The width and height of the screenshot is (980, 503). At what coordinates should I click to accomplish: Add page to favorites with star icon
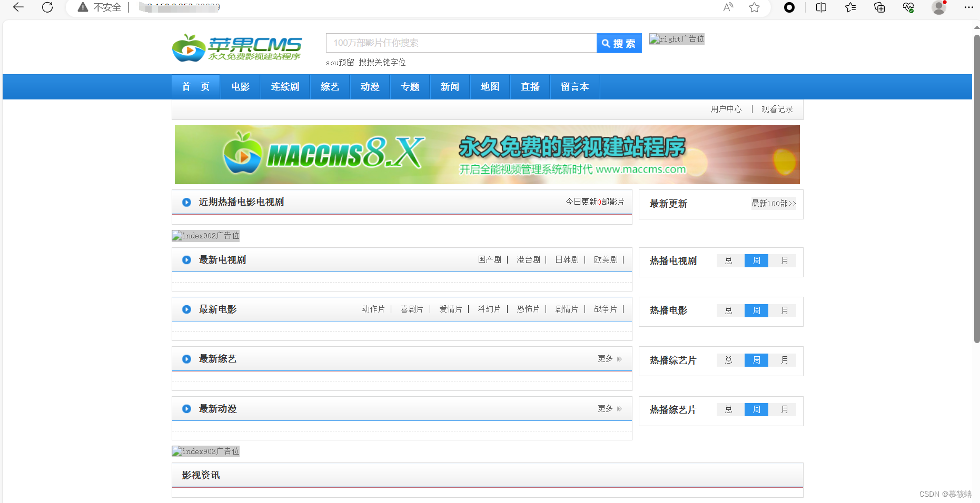pos(755,7)
